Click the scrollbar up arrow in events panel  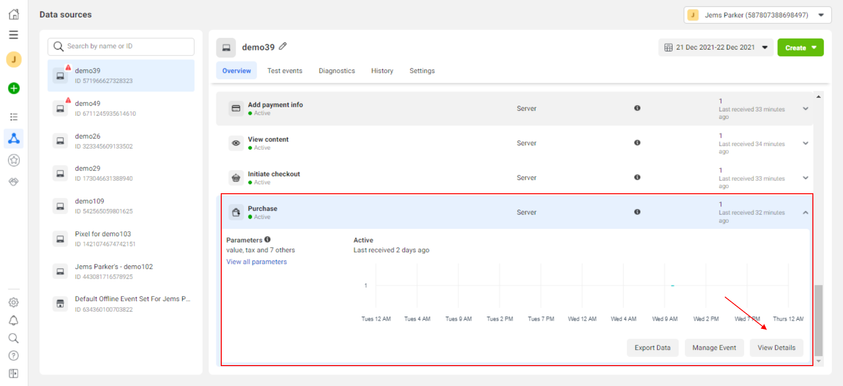(x=819, y=97)
